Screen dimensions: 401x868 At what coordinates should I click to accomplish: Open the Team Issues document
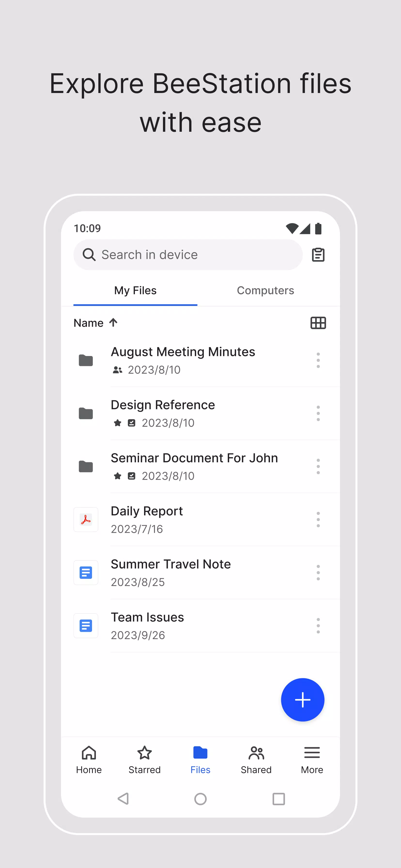pyautogui.click(x=200, y=626)
